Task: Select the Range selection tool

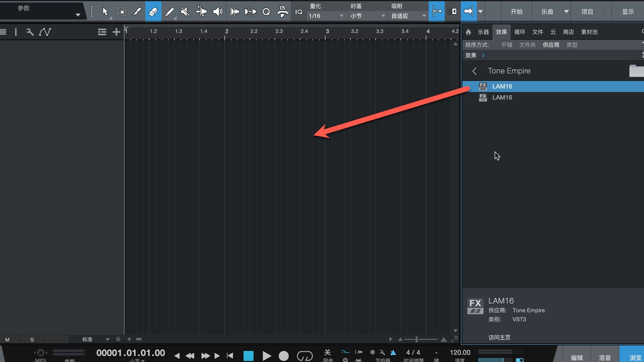Action: (x=121, y=12)
